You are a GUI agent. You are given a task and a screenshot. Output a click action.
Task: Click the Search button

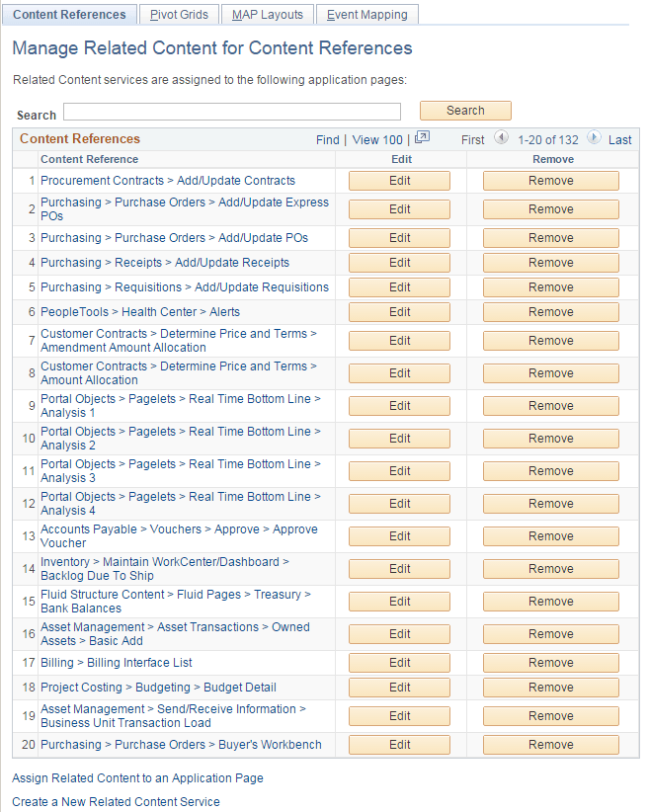click(465, 111)
